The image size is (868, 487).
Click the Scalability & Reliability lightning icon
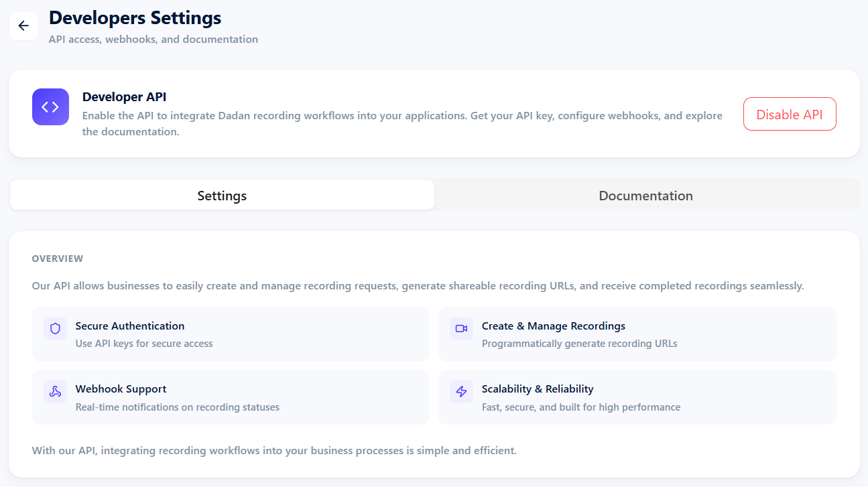click(461, 391)
